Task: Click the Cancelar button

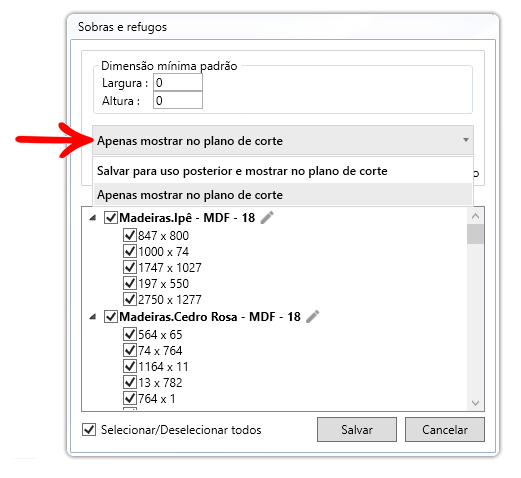Action: click(x=445, y=430)
